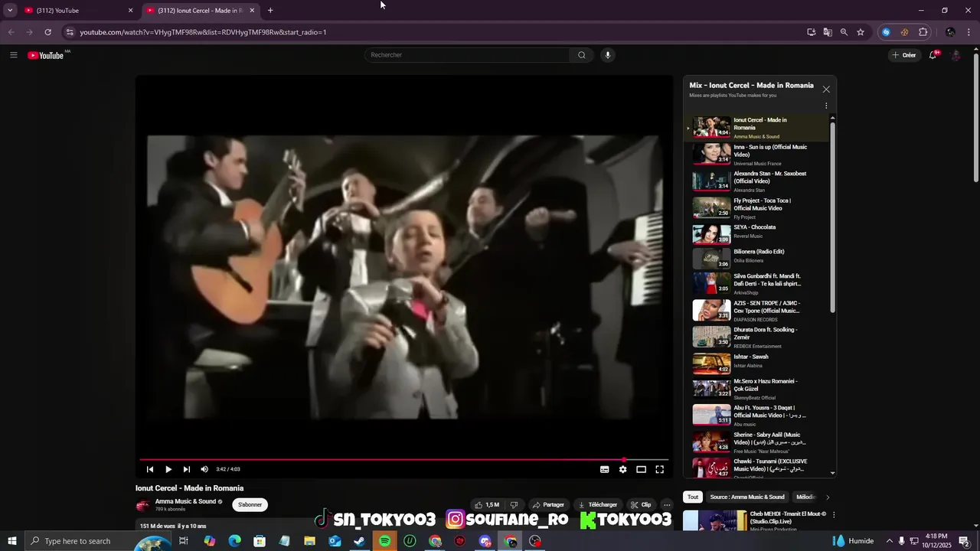View site information icon in address bar

click(x=70, y=32)
